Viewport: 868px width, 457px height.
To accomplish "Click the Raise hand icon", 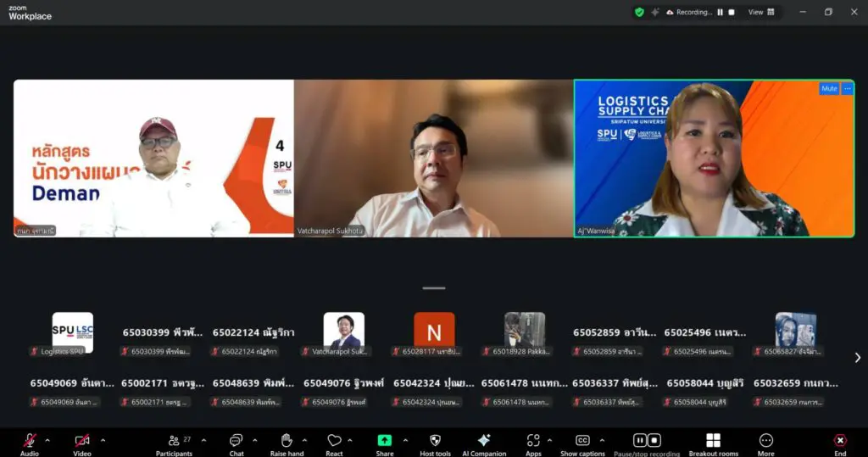I will [287, 441].
